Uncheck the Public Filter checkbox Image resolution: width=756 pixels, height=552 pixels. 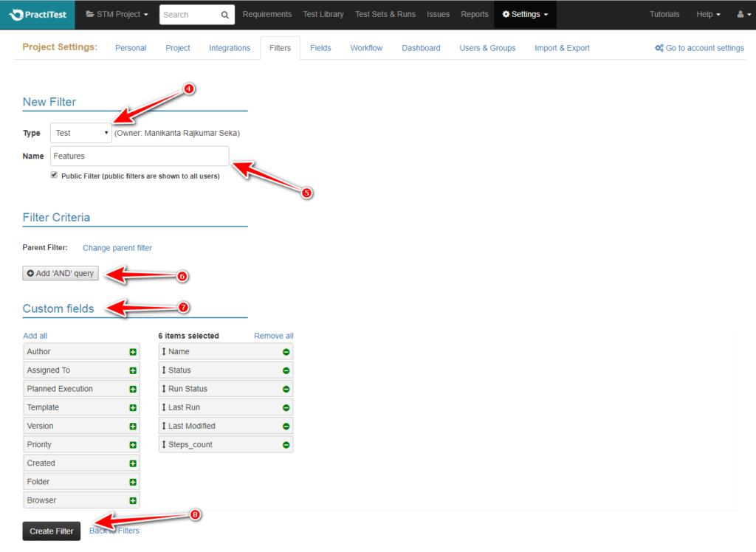click(x=54, y=175)
